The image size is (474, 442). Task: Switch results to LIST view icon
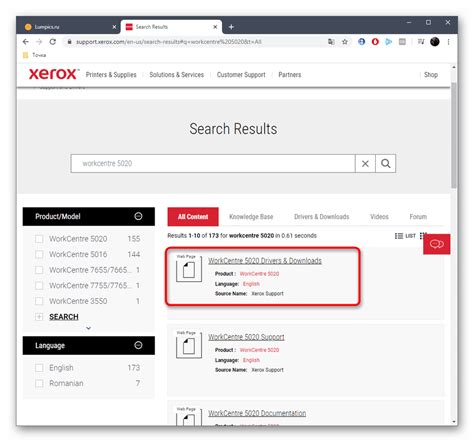point(405,236)
